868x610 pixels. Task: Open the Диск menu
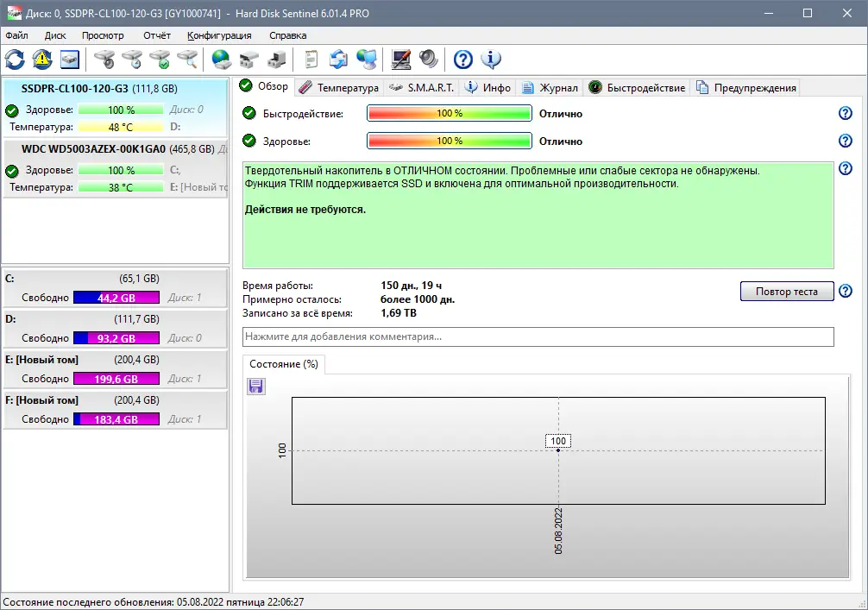point(55,35)
